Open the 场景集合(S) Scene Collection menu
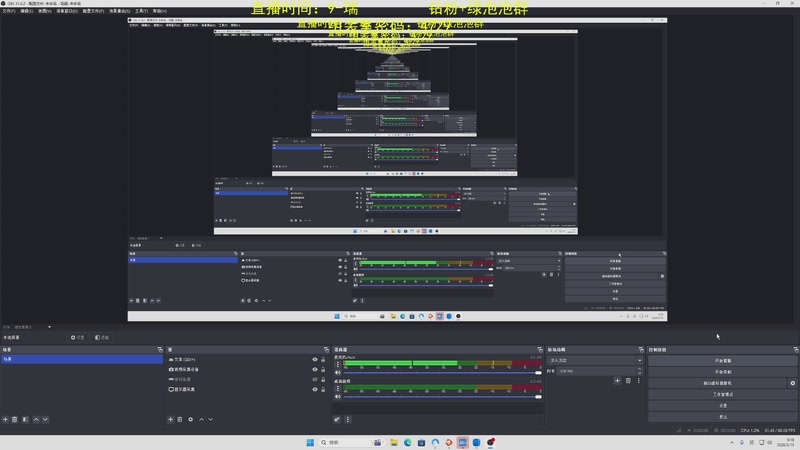The image size is (800, 450). [119, 11]
